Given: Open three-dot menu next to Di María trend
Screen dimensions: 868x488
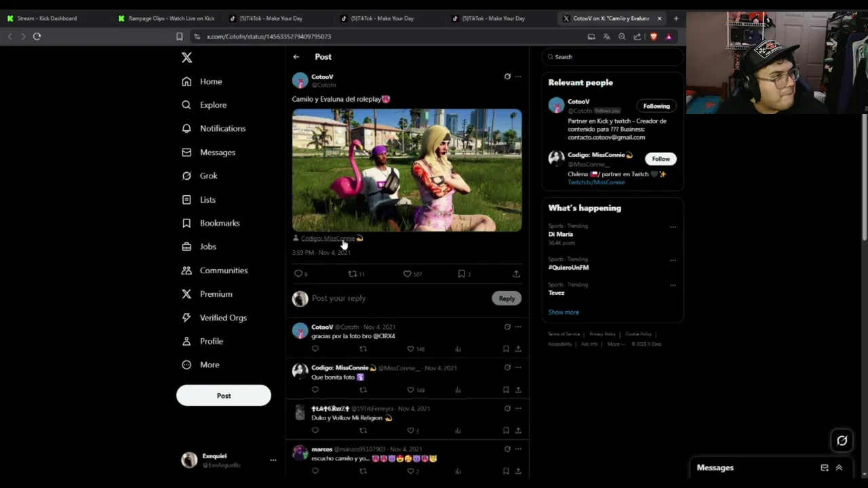Looking at the screenshot, I should pos(673,227).
